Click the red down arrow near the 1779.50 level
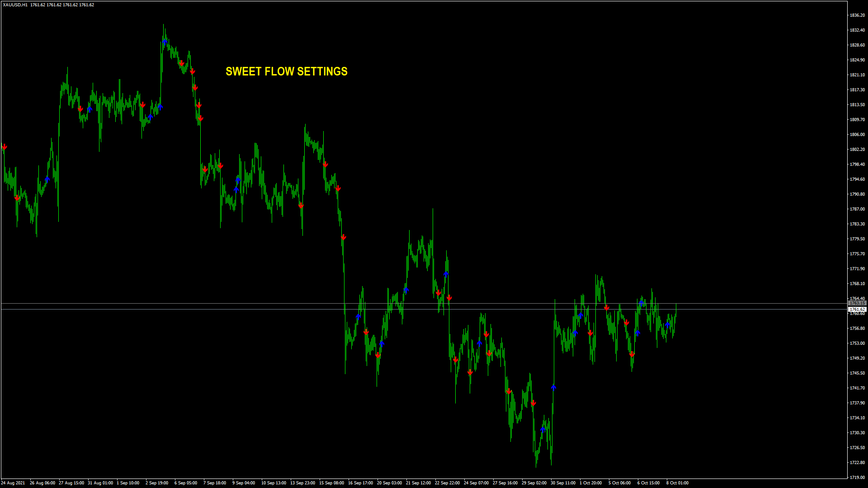This screenshot has width=868, height=488. pyautogui.click(x=344, y=237)
